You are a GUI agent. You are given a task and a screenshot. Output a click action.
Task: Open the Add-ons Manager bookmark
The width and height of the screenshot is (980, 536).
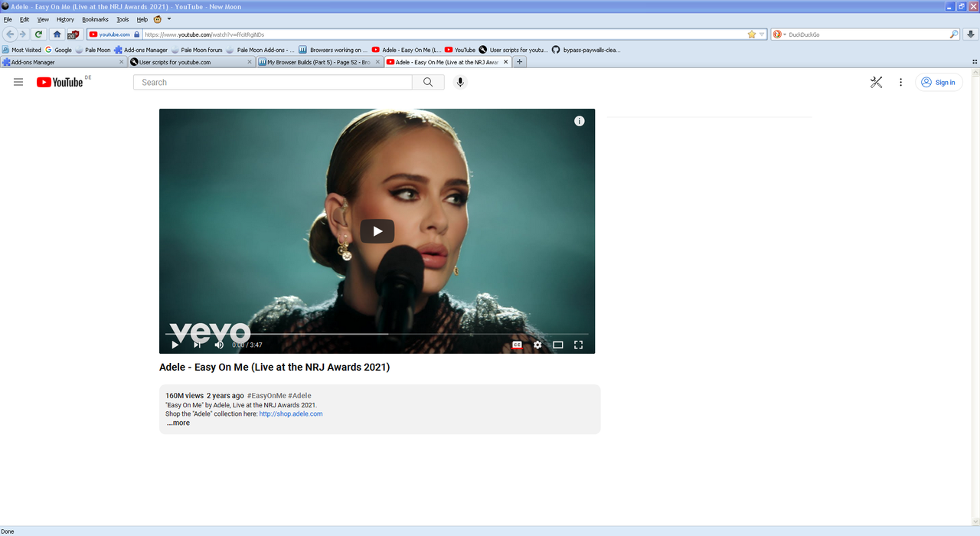point(141,50)
